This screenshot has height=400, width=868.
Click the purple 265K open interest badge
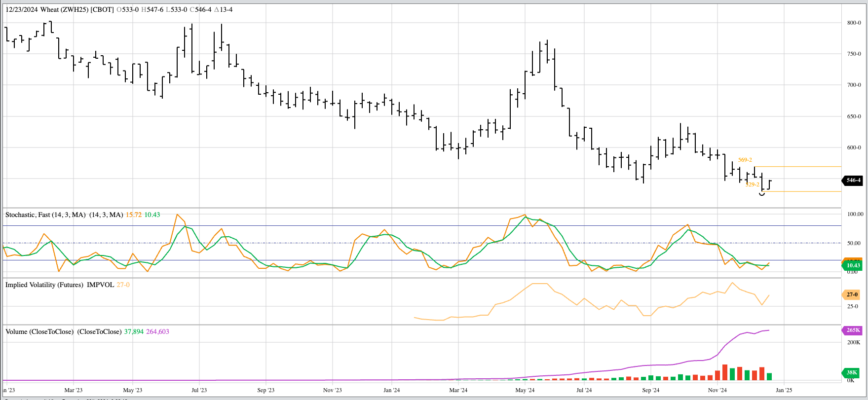pos(853,330)
